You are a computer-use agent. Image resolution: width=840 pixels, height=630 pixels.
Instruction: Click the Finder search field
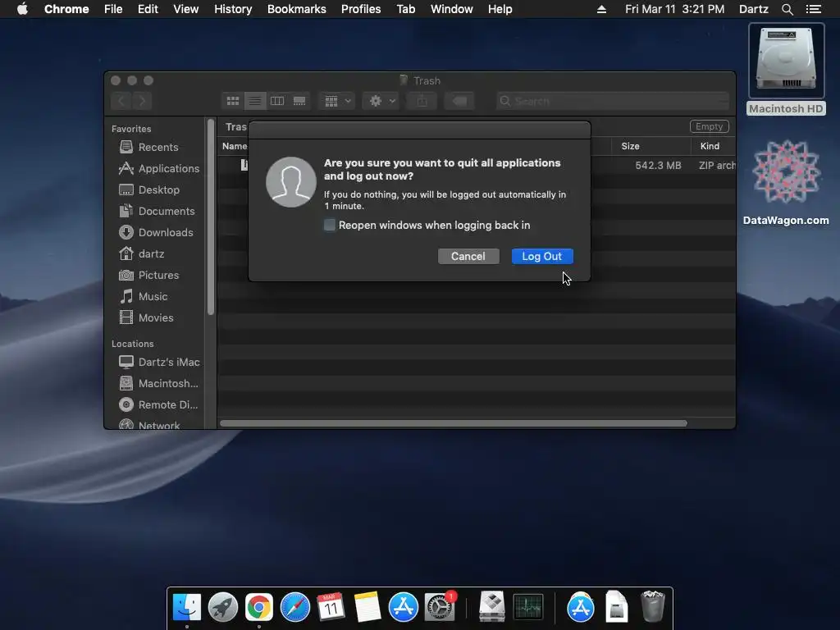click(x=612, y=101)
